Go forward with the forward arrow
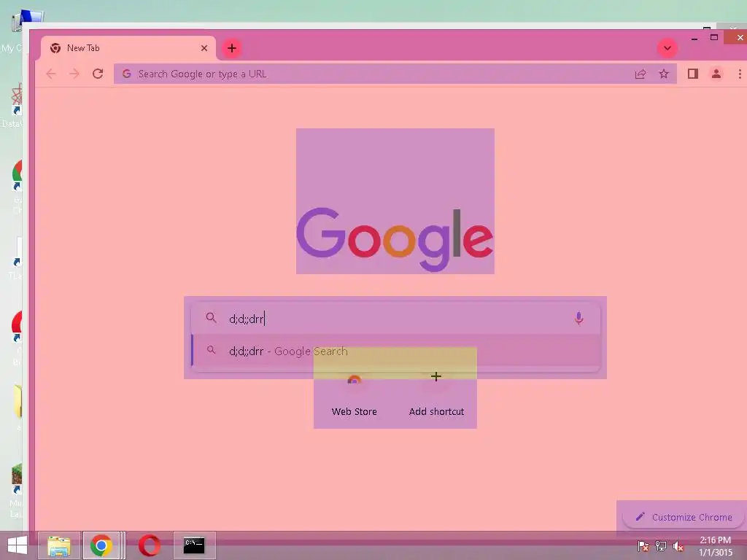 pyautogui.click(x=74, y=74)
